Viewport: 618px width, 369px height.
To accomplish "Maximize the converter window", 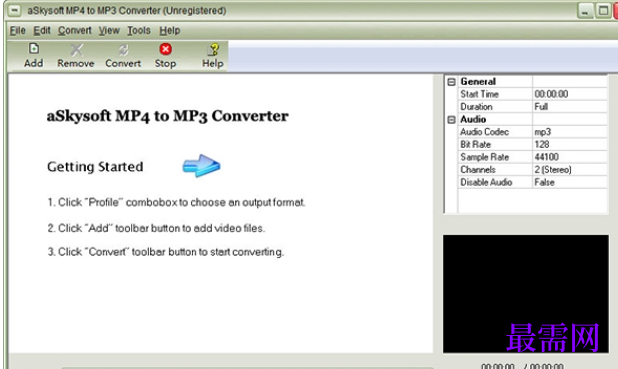I will pos(603,11).
